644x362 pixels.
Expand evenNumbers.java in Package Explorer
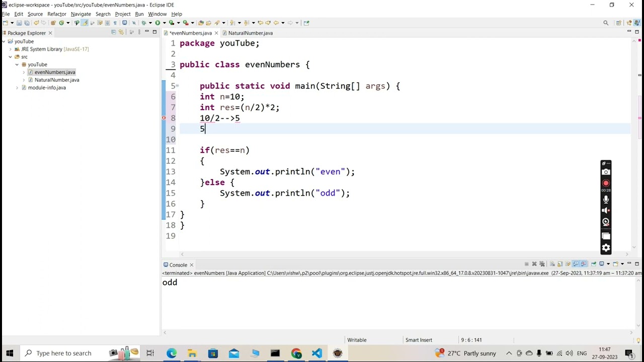(x=24, y=72)
